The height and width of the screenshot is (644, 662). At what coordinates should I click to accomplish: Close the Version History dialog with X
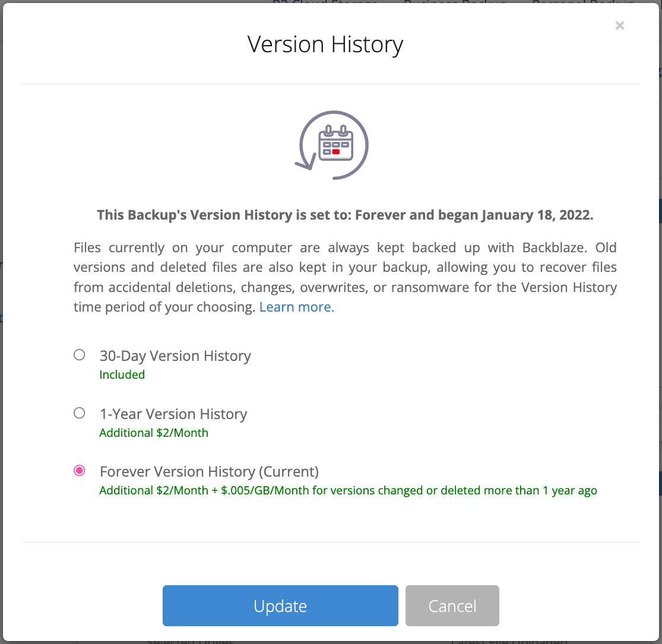click(x=619, y=26)
